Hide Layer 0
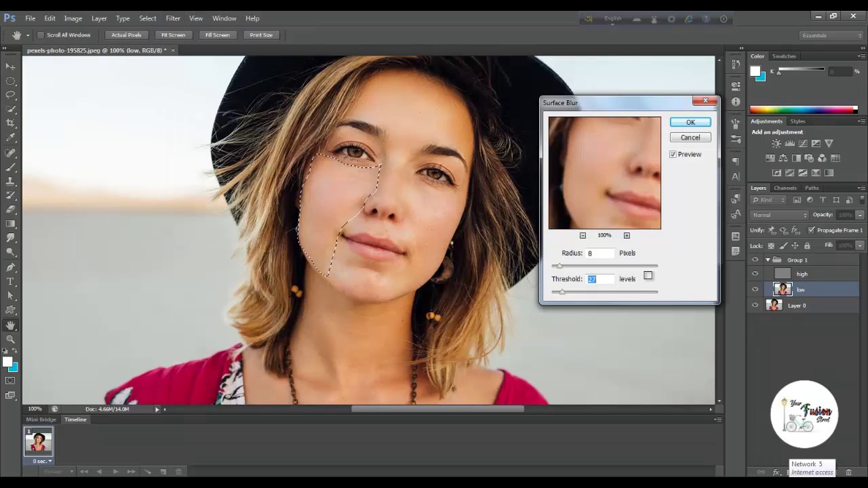The image size is (868, 488). pyautogui.click(x=755, y=306)
